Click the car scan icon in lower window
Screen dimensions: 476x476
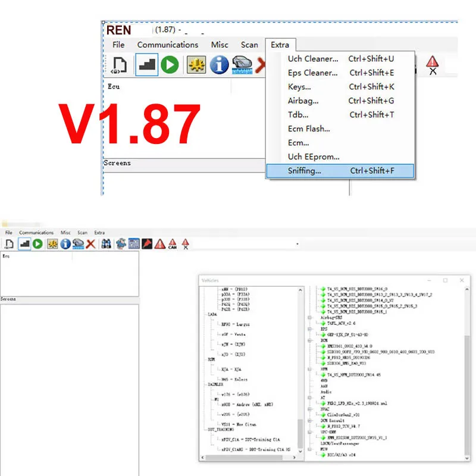coord(78,244)
